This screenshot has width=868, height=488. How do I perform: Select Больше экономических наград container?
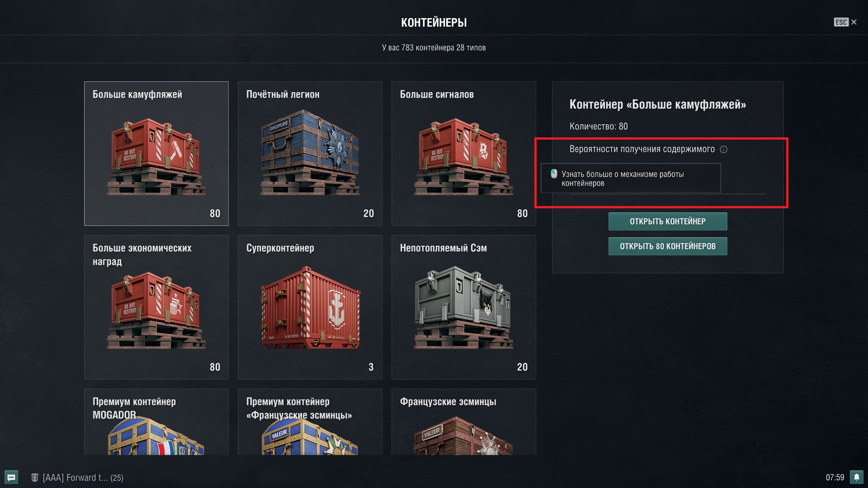tap(156, 307)
